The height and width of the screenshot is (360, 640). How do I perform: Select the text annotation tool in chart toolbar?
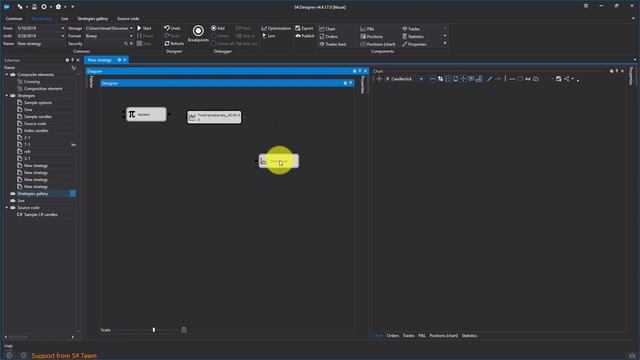tap(528, 79)
